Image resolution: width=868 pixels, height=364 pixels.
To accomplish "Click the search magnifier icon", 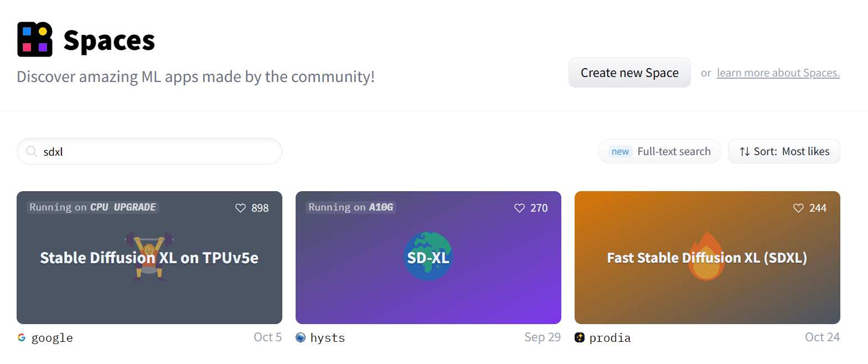I will [x=32, y=151].
